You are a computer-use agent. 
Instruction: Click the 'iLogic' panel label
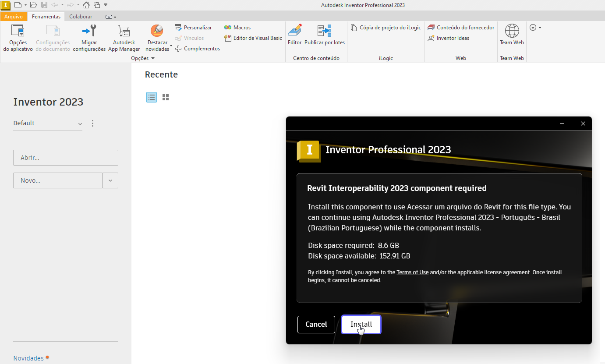tap(386, 58)
